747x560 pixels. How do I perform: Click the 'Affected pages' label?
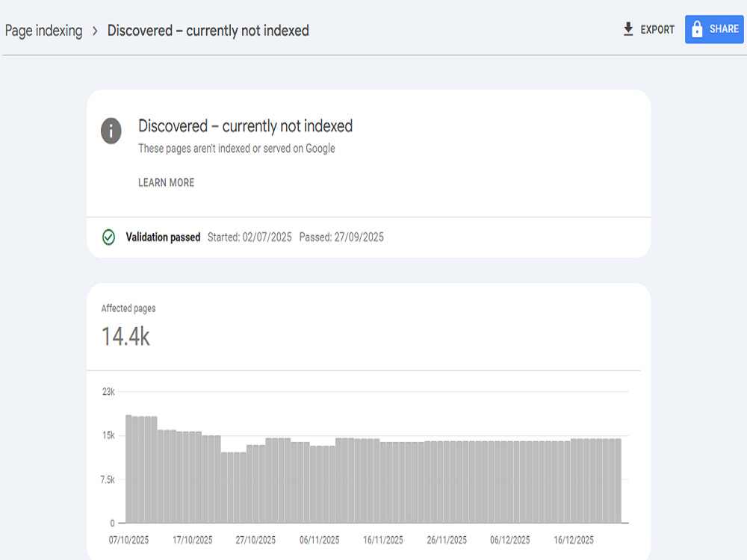(x=128, y=308)
